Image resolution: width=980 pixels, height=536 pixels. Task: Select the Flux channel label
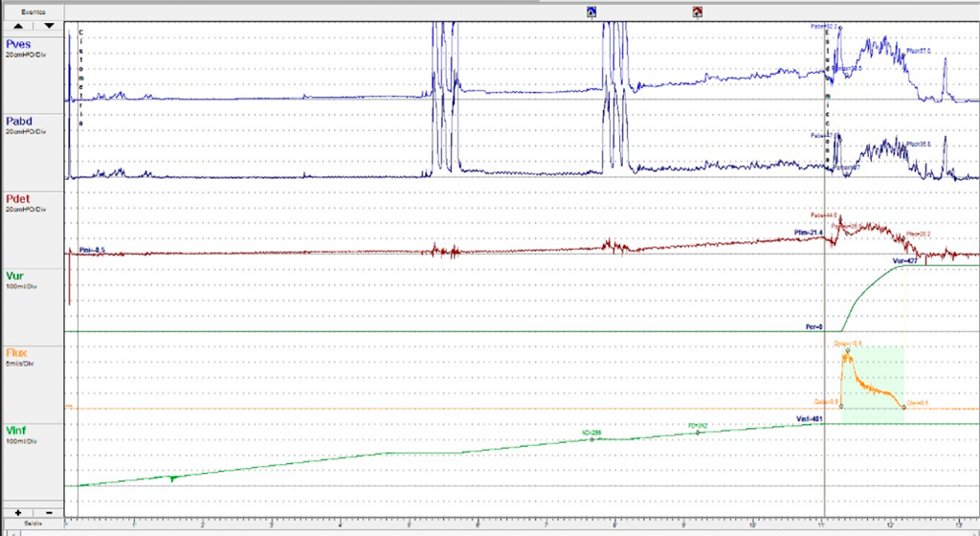[17, 353]
